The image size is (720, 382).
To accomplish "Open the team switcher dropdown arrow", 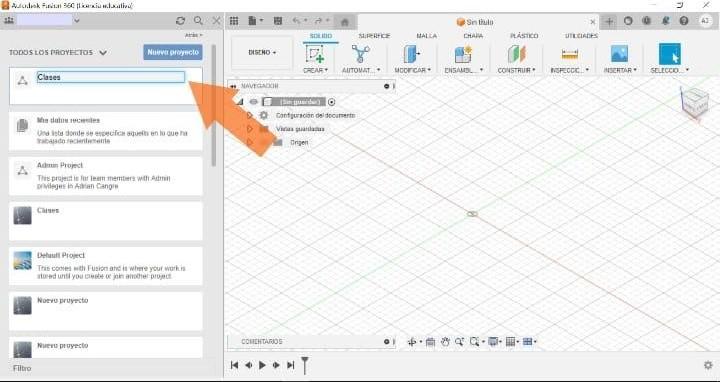I will (x=77, y=20).
